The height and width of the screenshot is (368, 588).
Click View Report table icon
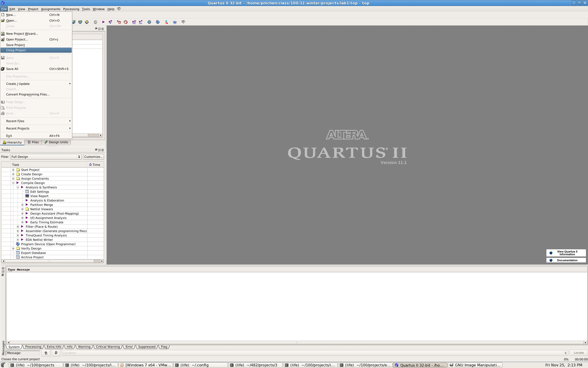coord(27,196)
